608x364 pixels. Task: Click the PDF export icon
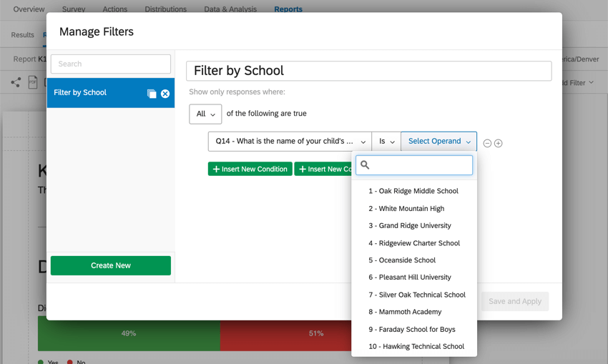[x=33, y=82]
